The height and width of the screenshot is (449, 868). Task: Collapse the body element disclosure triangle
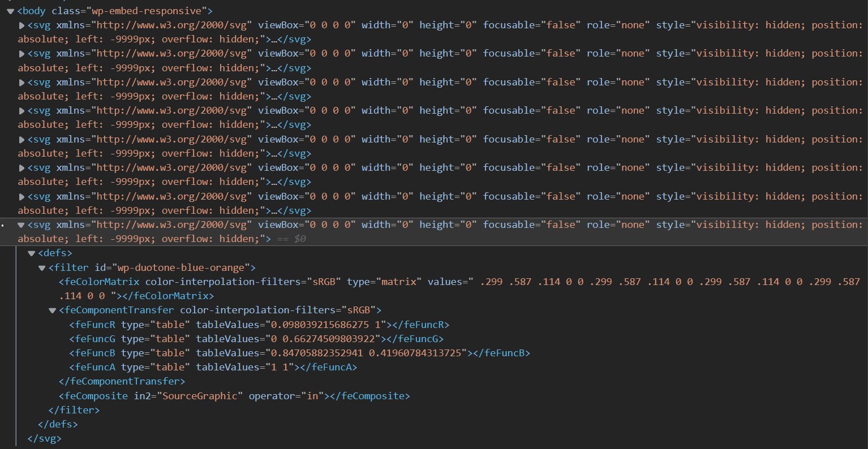[10, 11]
